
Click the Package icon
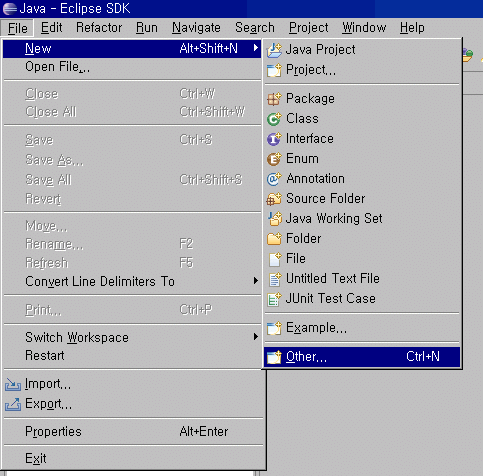(274, 99)
